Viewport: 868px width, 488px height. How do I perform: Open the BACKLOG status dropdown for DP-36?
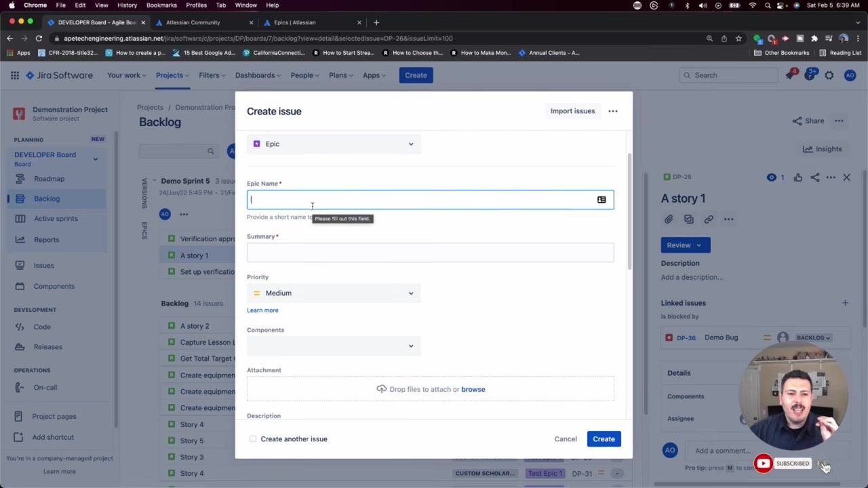(x=812, y=338)
